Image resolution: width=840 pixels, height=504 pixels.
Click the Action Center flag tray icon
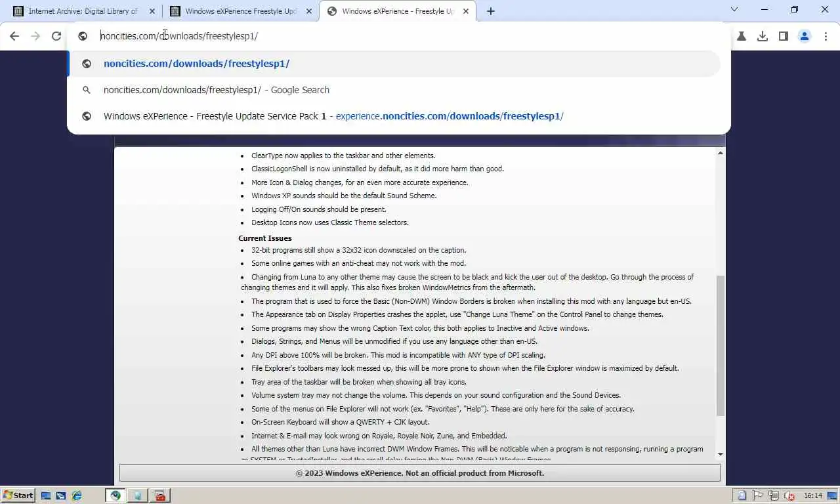click(x=758, y=495)
